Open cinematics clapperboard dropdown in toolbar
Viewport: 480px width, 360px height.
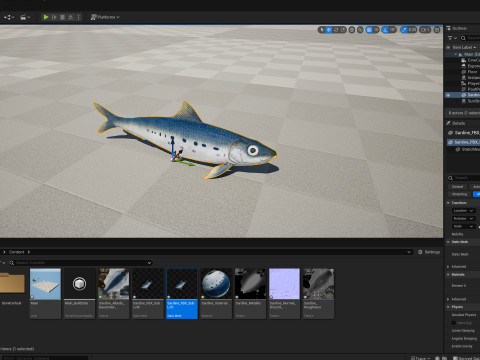tap(25, 17)
